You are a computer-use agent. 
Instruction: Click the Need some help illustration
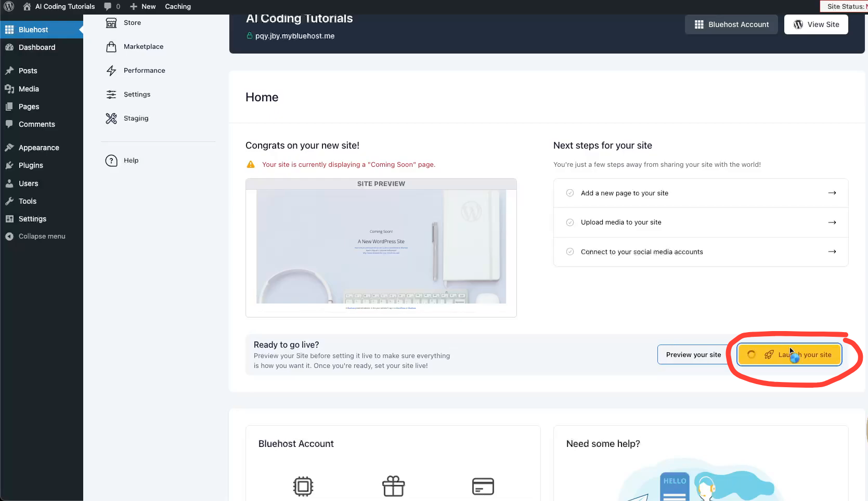[x=701, y=480]
